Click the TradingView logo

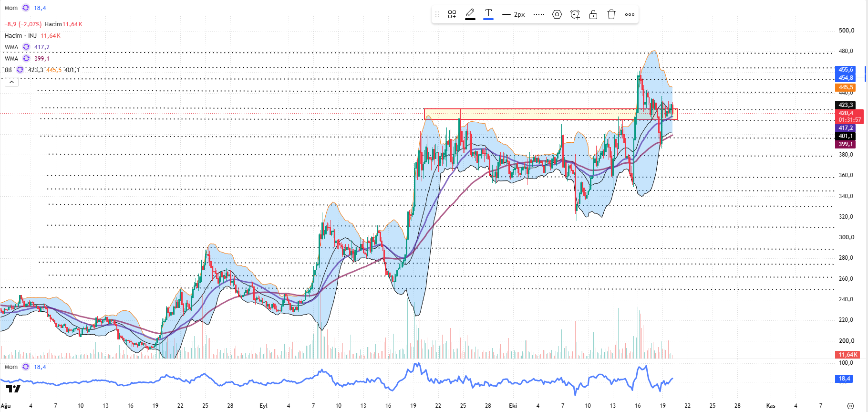[13, 389]
